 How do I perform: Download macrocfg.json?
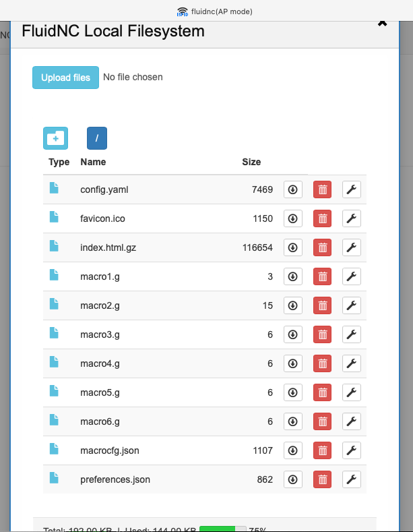coord(293,450)
